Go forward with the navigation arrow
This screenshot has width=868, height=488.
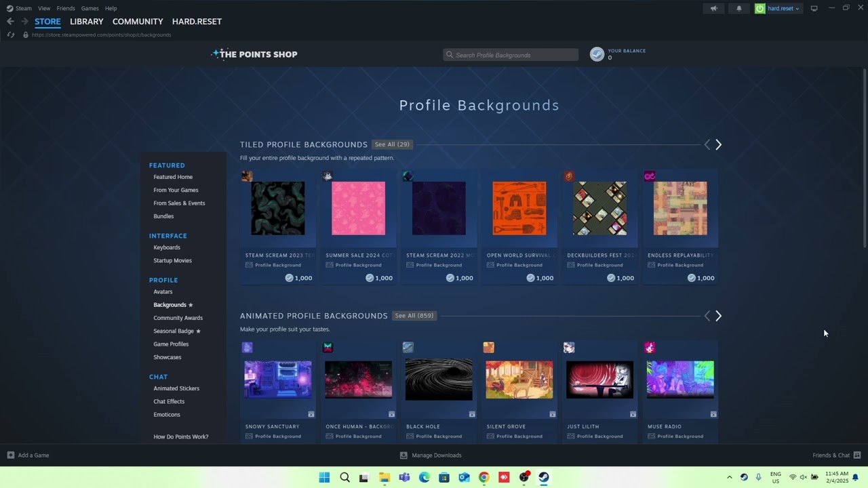pos(24,22)
